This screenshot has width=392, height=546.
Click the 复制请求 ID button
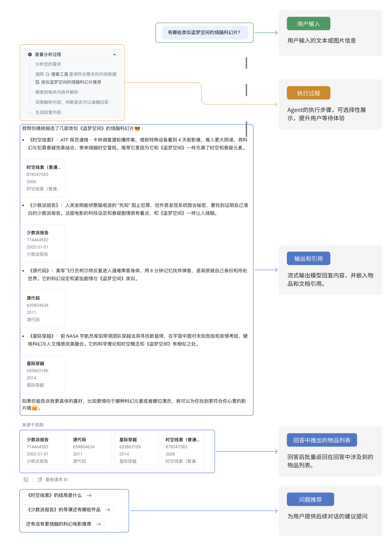[53, 480]
